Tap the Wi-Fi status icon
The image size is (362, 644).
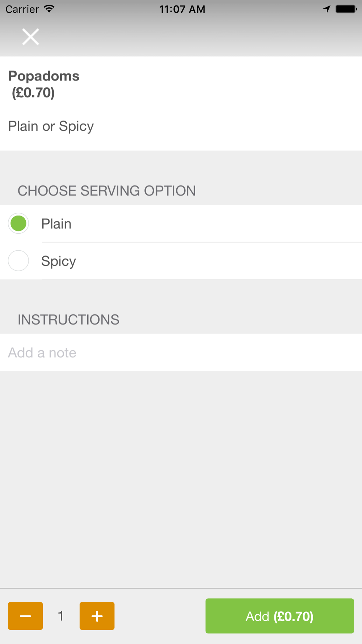click(49, 9)
